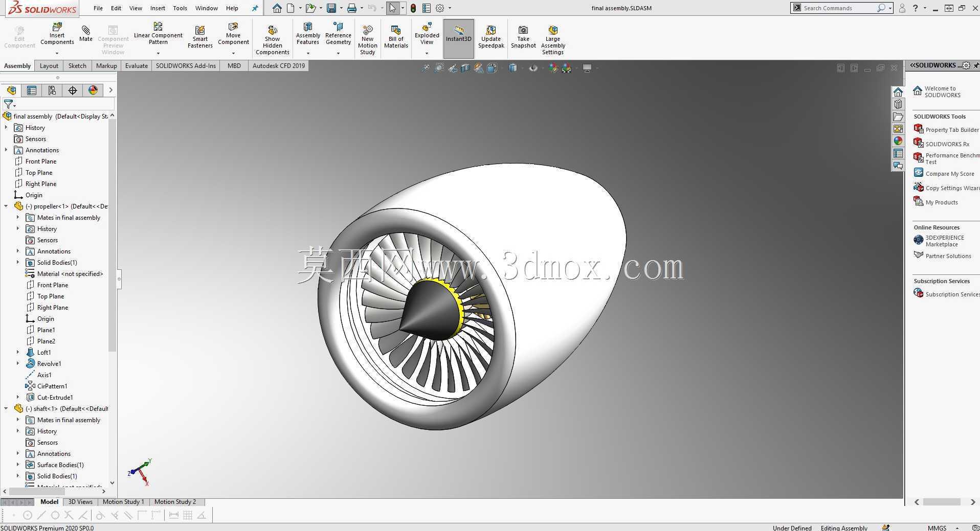The height and width of the screenshot is (531, 980).
Task: Open the Tools menu
Action: [x=180, y=8]
